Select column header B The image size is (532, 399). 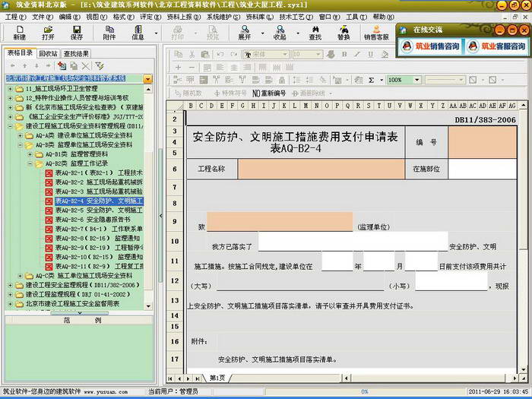tap(191, 106)
